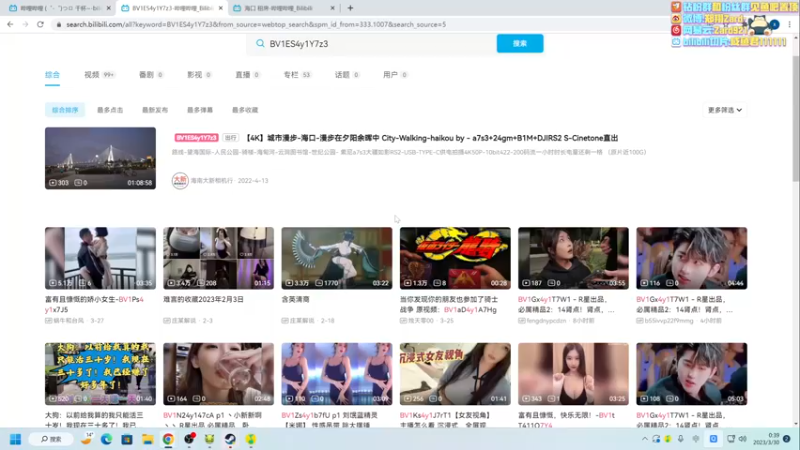Open the 用户 tab

click(x=395, y=75)
